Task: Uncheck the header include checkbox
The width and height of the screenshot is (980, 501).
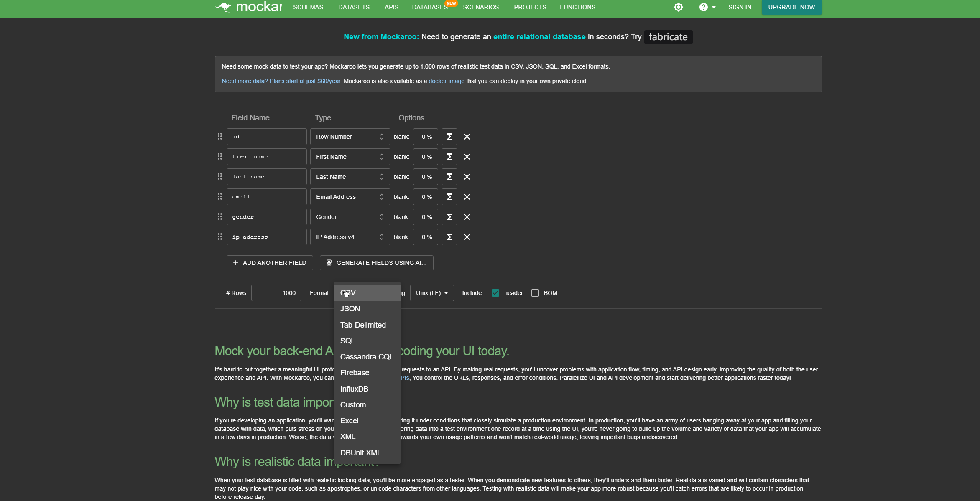Action: point(495,293)
